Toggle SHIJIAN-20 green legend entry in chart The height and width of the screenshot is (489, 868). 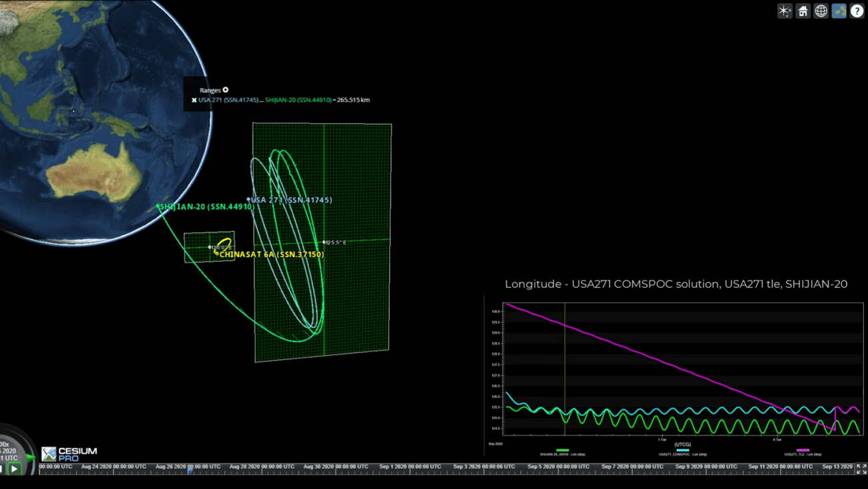click(x=562, y=452)
